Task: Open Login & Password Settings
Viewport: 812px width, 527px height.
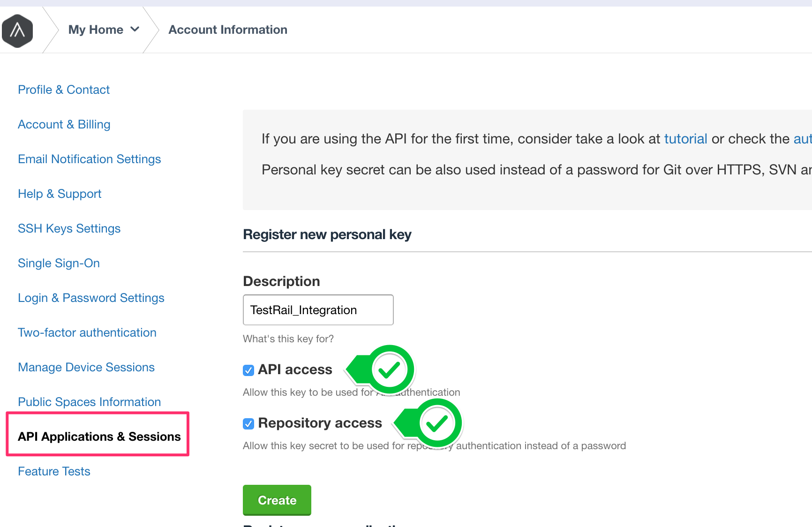Action: [x=91, y=298]
